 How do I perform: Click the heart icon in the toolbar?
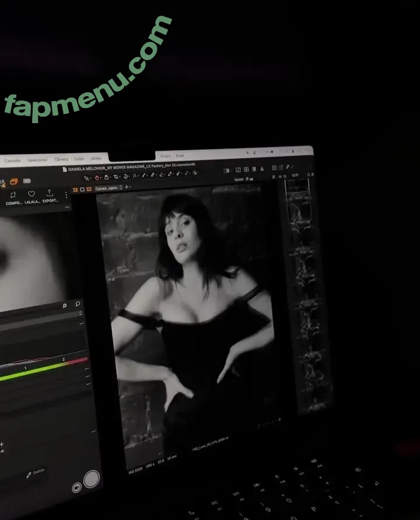(32, 194)
